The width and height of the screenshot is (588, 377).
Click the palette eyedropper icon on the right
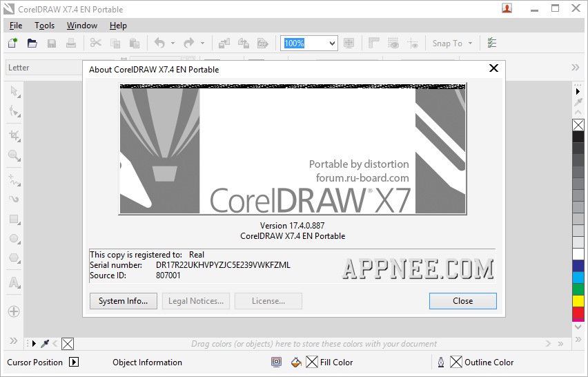click(578, 101)
